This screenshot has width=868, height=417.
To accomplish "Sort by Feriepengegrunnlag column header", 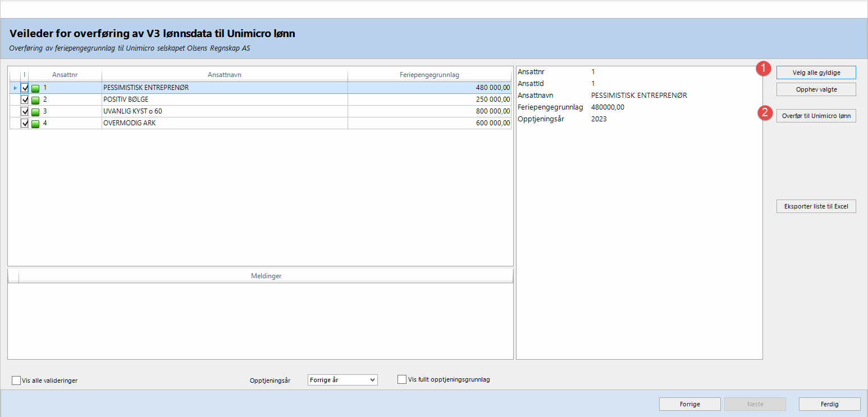I will (430, 75).
